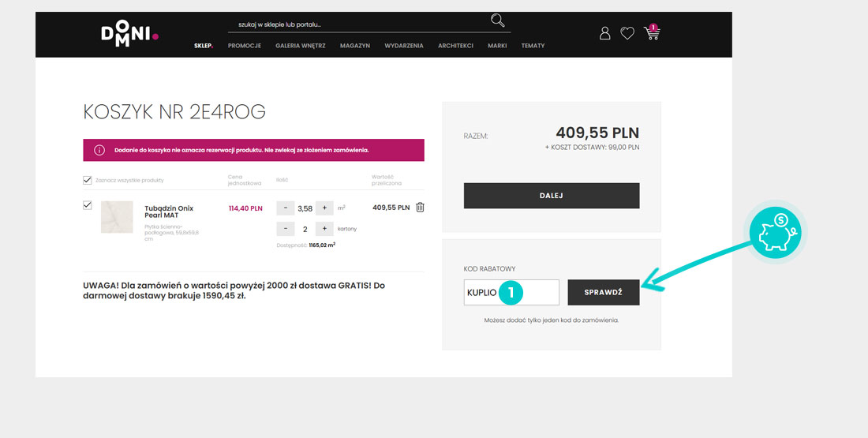
Task: Increase square meters quantity with plus
Action: [x=324, y=208]
